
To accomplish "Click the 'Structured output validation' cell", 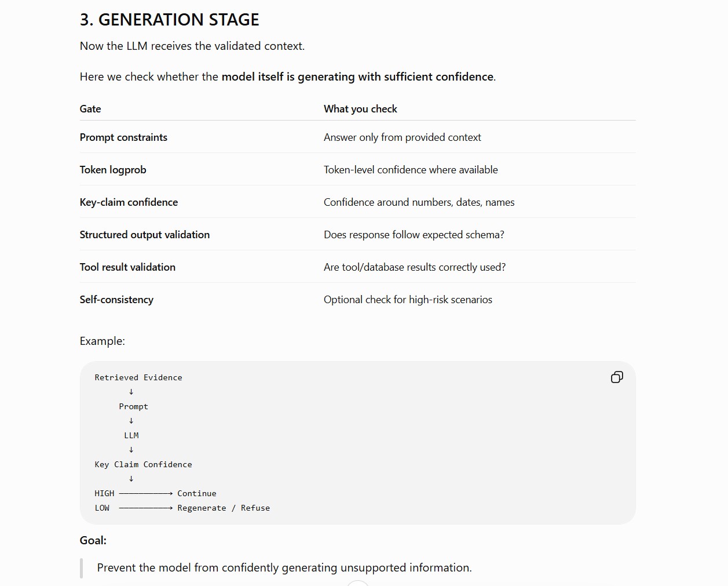I will click(x=145, y=235).
